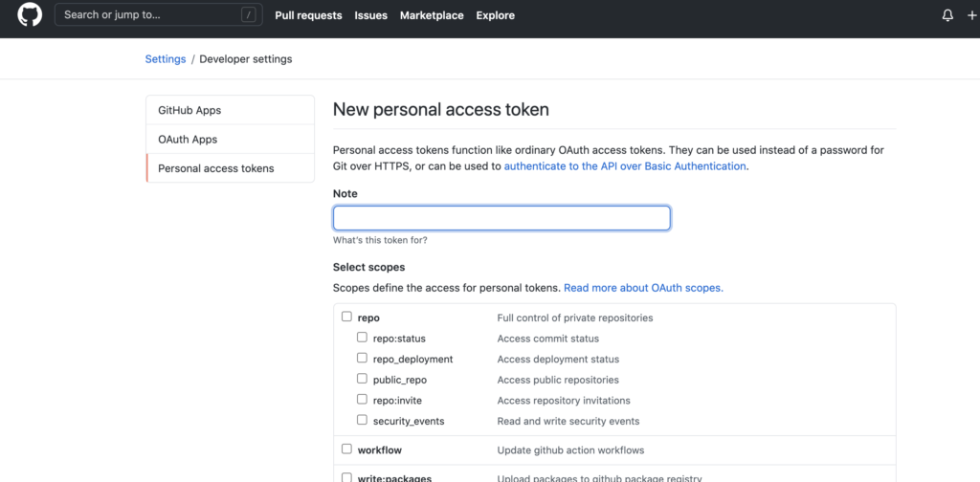
Task: Open Pull requests in the top navigation
Action: tap(309, 15)
